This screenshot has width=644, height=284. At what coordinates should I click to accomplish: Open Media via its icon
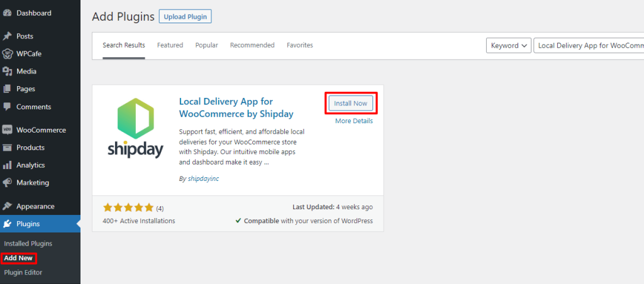pyautogui.click(x=7, y=72)
